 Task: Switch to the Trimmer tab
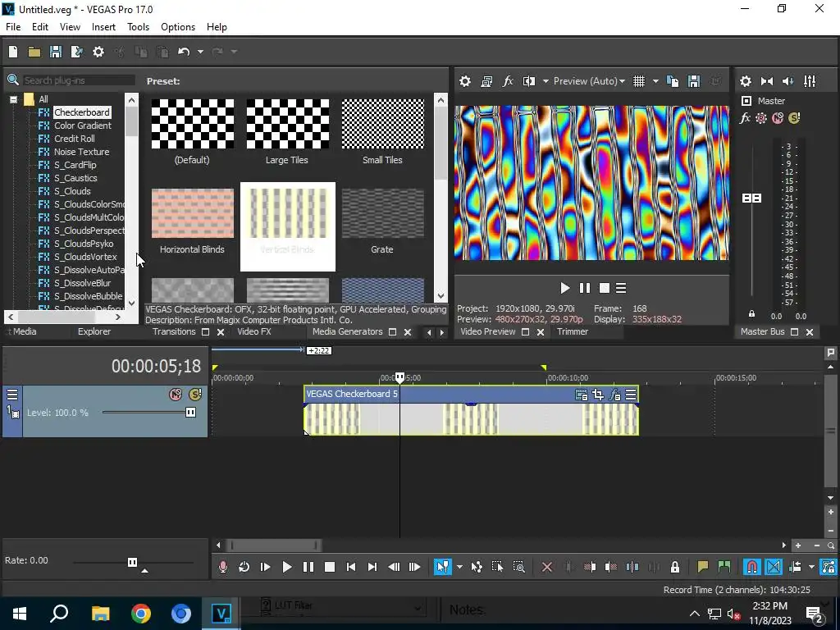[572, 331]
